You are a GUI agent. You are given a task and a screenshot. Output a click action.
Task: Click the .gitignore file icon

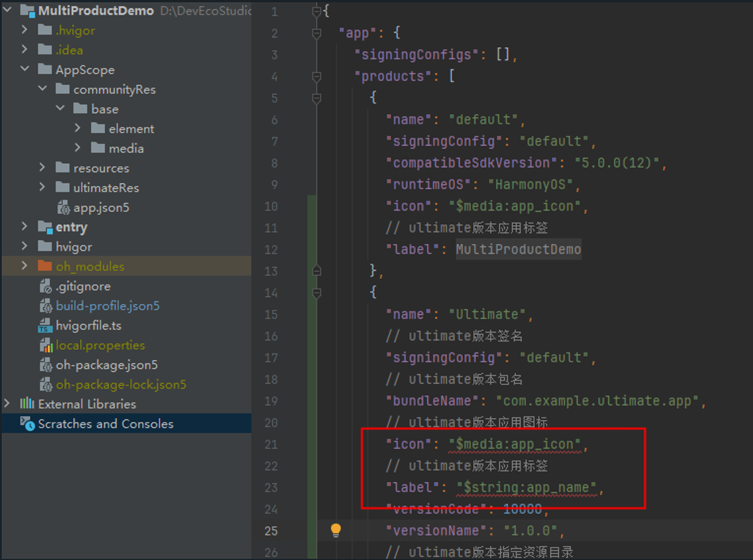46,286
